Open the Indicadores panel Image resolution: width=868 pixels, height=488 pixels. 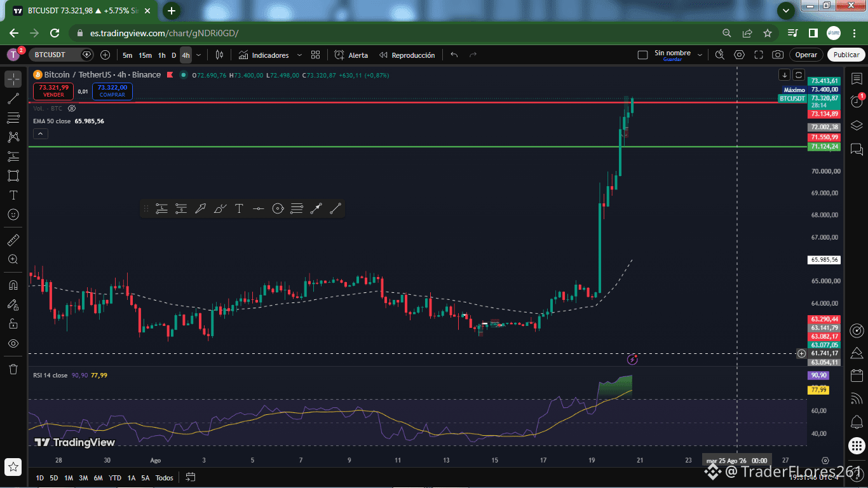[264, 55]
